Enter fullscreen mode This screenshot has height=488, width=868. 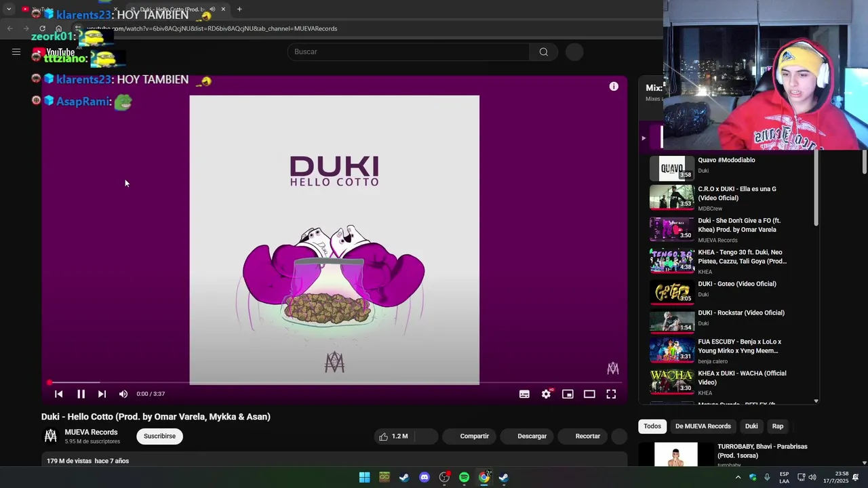611,394
